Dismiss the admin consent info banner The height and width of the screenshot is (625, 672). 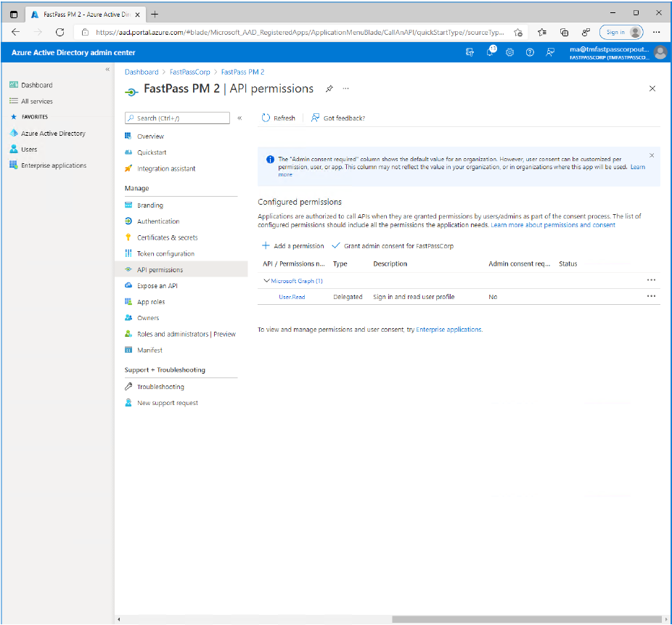[x=651, y=155]
